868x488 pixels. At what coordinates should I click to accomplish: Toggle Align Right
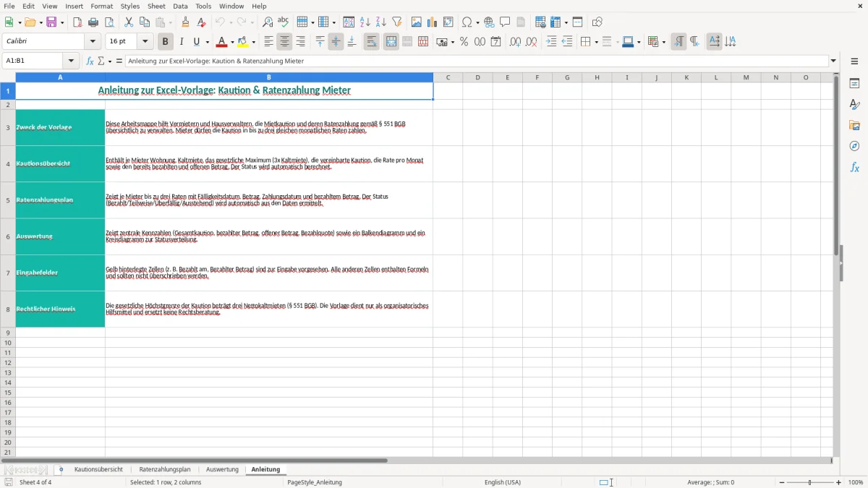[301, 42]
